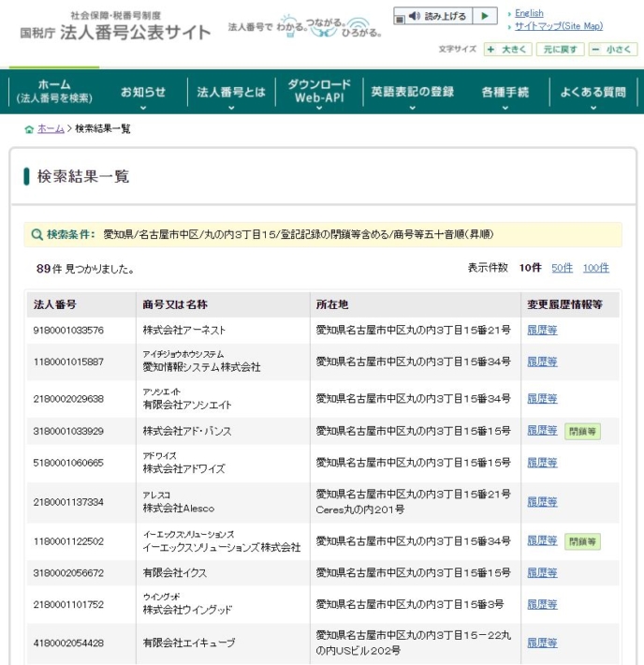644x665 pixels.
Task: Open the よくある質問 menu
Action: click(593, 92)
